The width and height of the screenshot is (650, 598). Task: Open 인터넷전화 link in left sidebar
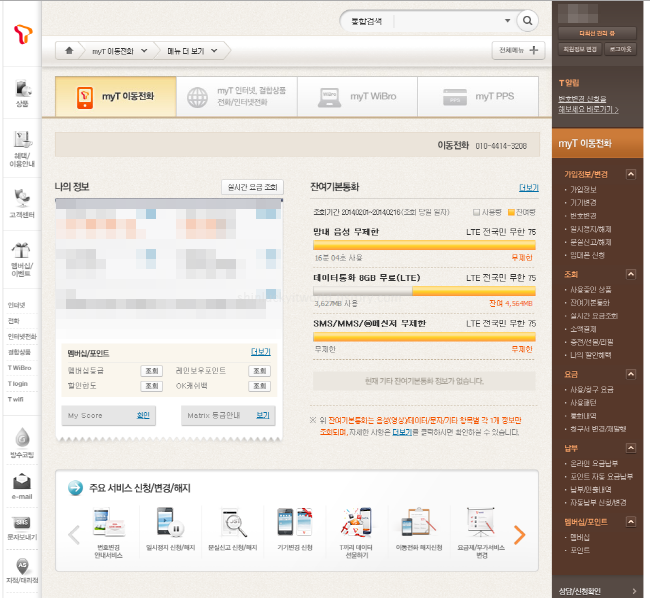[x=22, y=337]
